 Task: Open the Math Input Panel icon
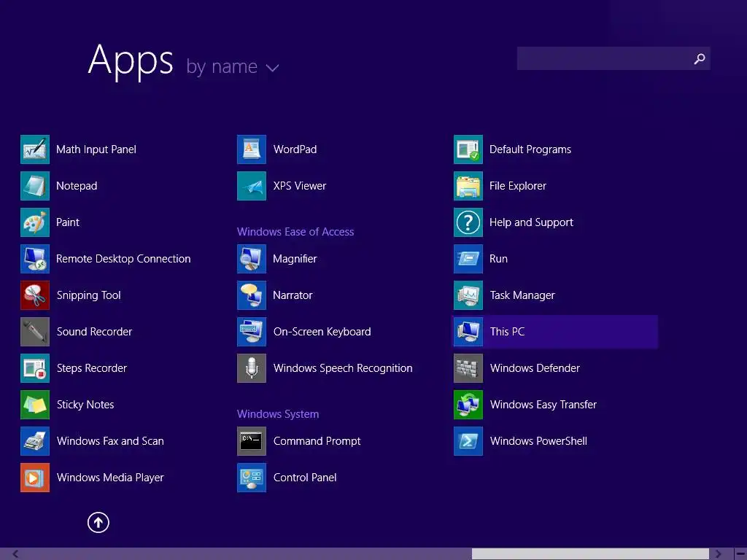click(x=35, y=149)
